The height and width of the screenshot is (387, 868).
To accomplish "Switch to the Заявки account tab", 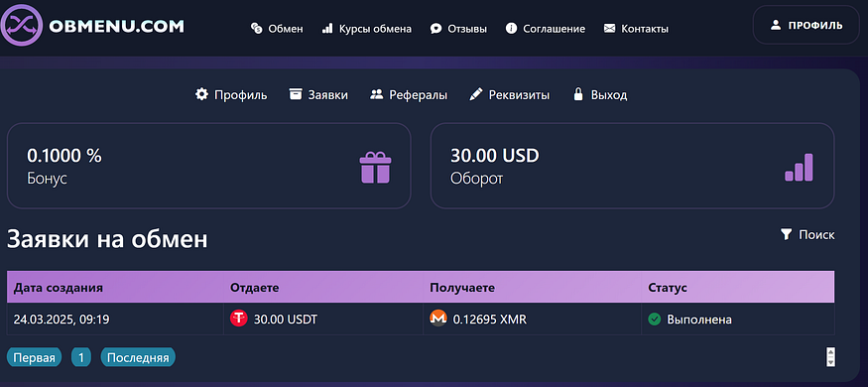I will pos(318,94).
